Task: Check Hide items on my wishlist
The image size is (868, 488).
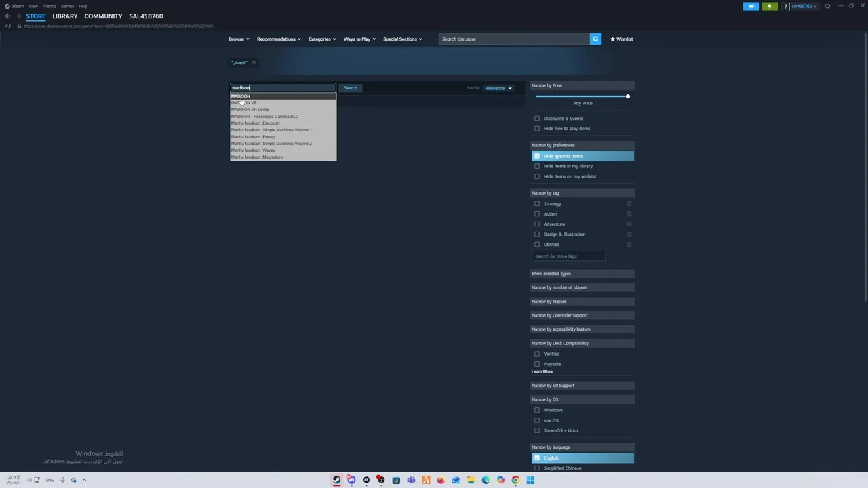Action: pos(537,176)
